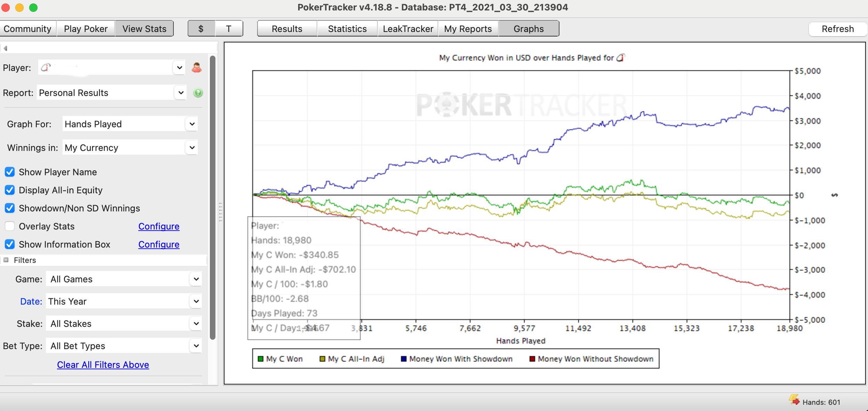Click the $5,000 axis value

(808, 71)
